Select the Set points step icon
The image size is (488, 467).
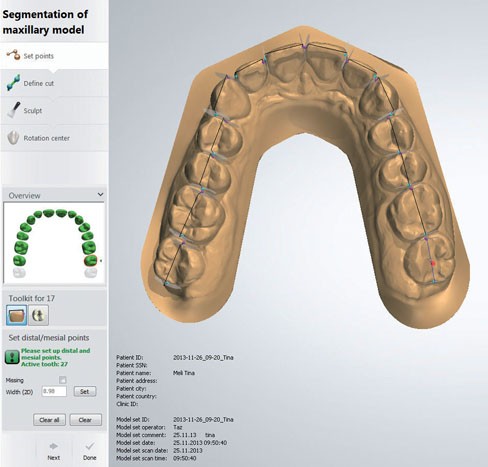coord(13,55)
